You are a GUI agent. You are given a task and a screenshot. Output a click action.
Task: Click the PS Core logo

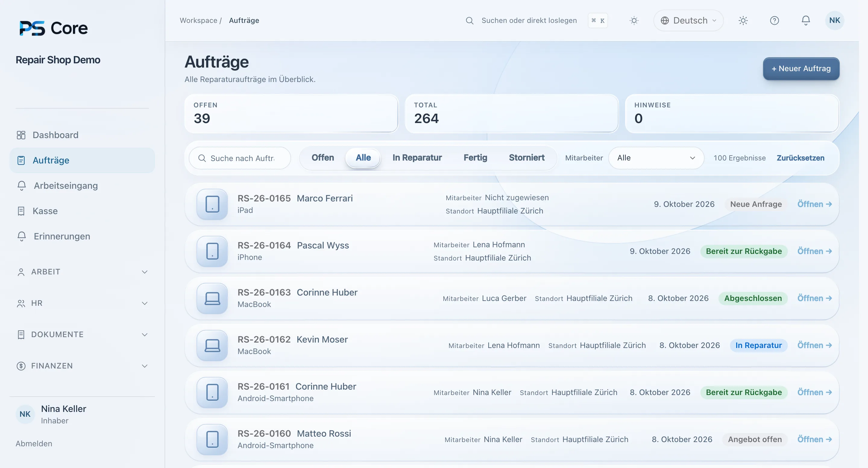(54, 28)
